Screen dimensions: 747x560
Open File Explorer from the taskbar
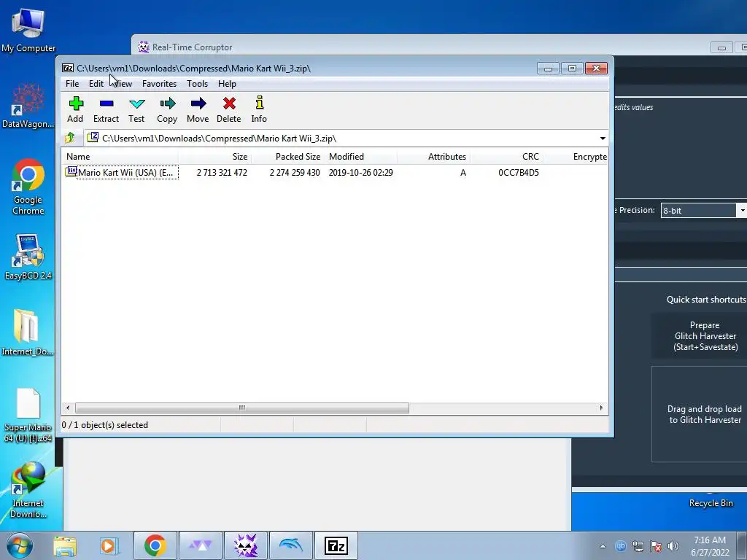[x=65, y=545]
